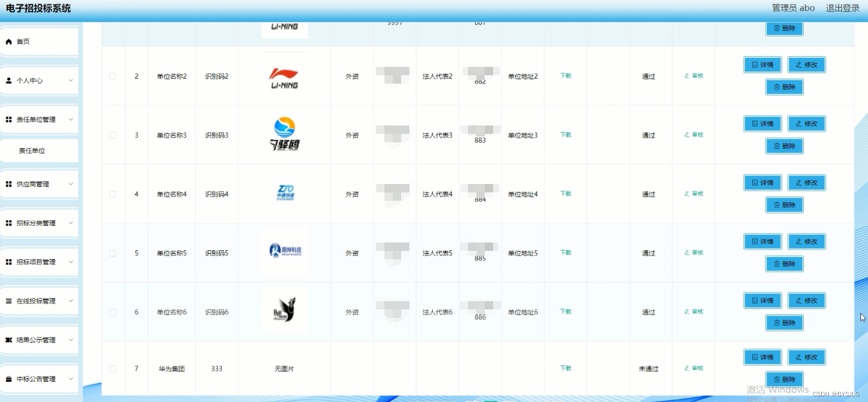Image resolution: width=868 pixels, height=402 pixels.
Task: Open the Li-Ning logo in row 2
Action: click(x=284, y=76)
